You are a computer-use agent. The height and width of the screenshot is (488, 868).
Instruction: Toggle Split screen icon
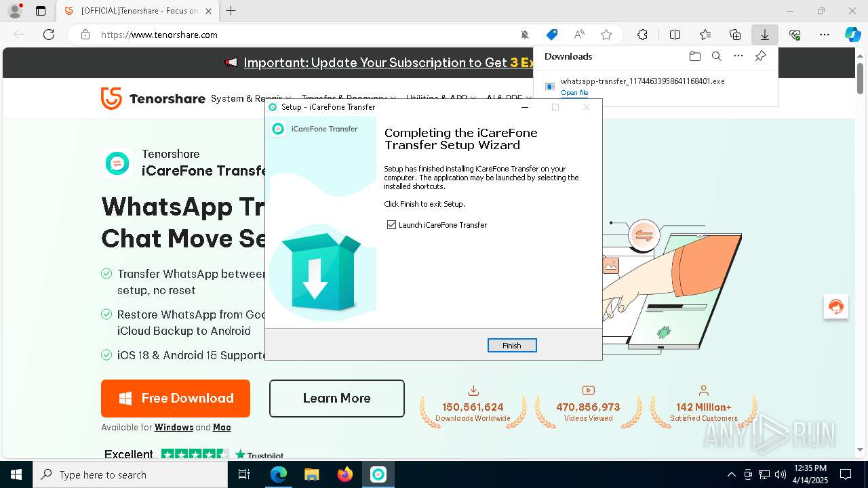pyautogui.click(x=675, y=35)
